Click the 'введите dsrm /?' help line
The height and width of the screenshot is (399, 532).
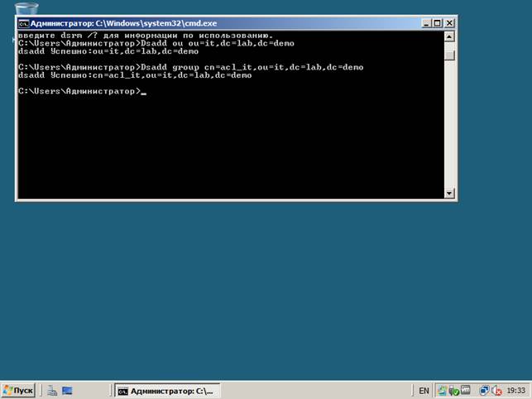tap(146, 36)
